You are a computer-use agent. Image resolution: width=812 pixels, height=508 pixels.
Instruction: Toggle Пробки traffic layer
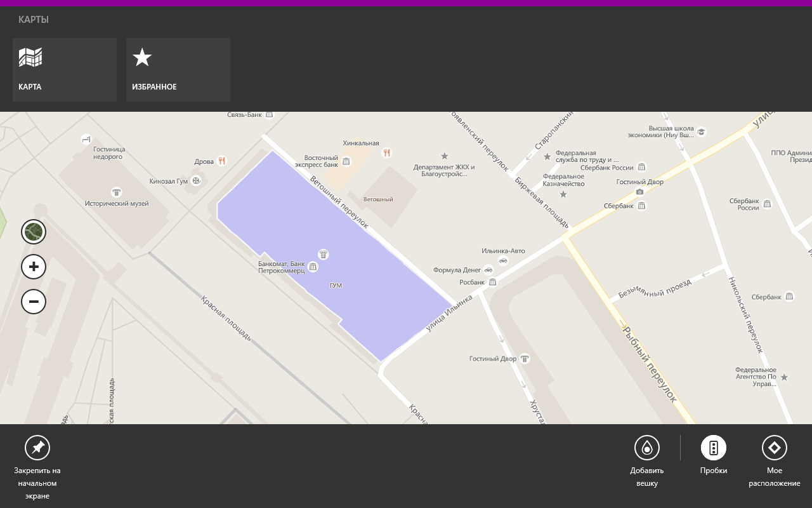tap(713, 448)
